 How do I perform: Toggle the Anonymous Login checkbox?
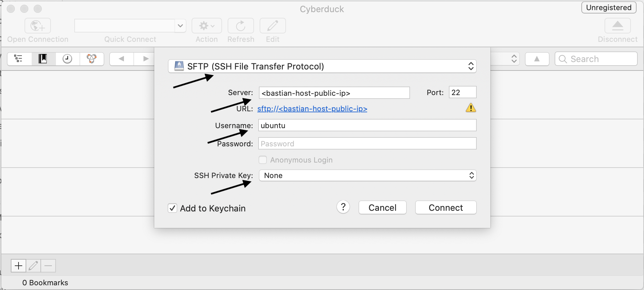coord(263,160)
